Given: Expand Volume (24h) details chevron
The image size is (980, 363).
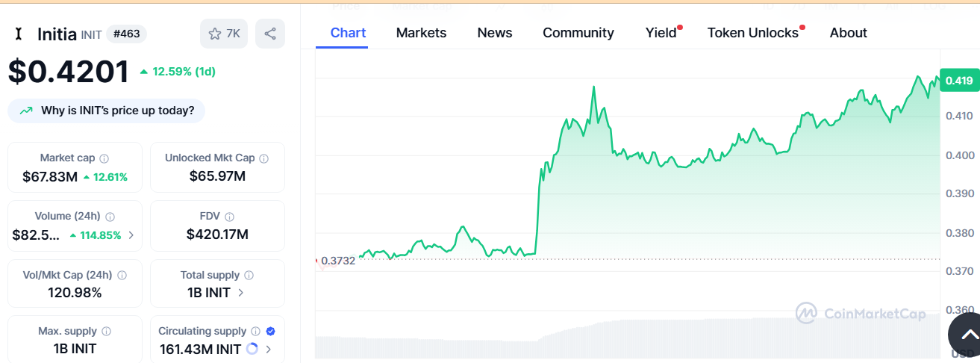Looking at the screenshot, I should pyautogui.click(x=131, y=235).
